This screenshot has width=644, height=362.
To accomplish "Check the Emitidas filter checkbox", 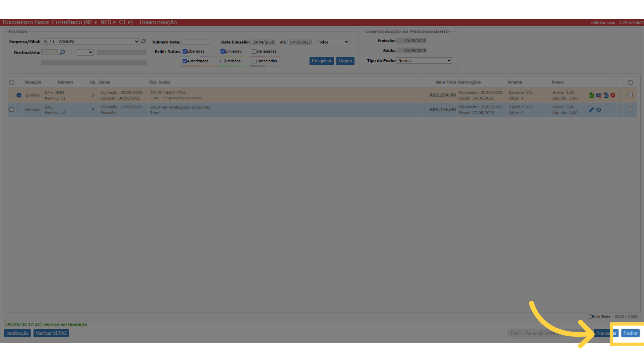I will pos(223,61).
